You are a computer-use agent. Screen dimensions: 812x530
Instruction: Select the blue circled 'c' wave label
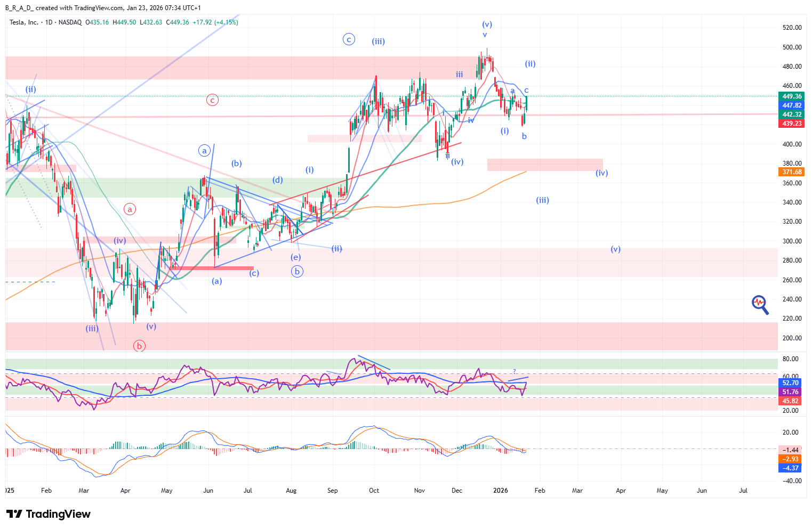point(349,39)
